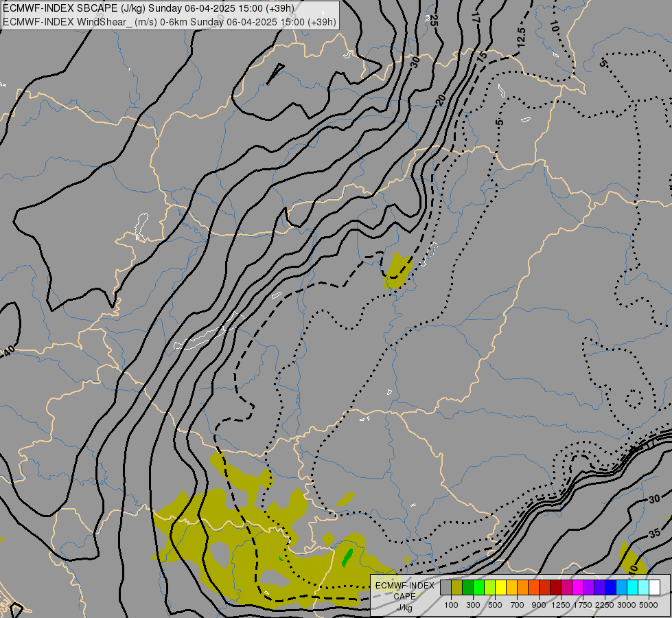Click the white swatch in the CAPE legend
This screenshot has width=672, height=618.
pos(654,587)
